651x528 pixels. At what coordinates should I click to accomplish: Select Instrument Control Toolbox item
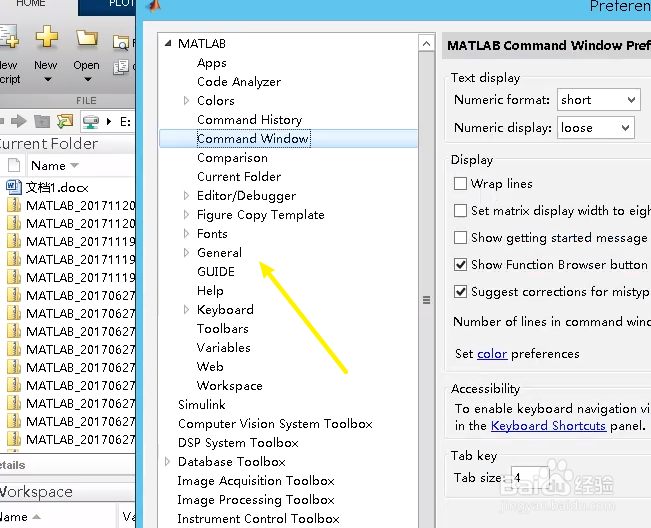click(259, 518)
